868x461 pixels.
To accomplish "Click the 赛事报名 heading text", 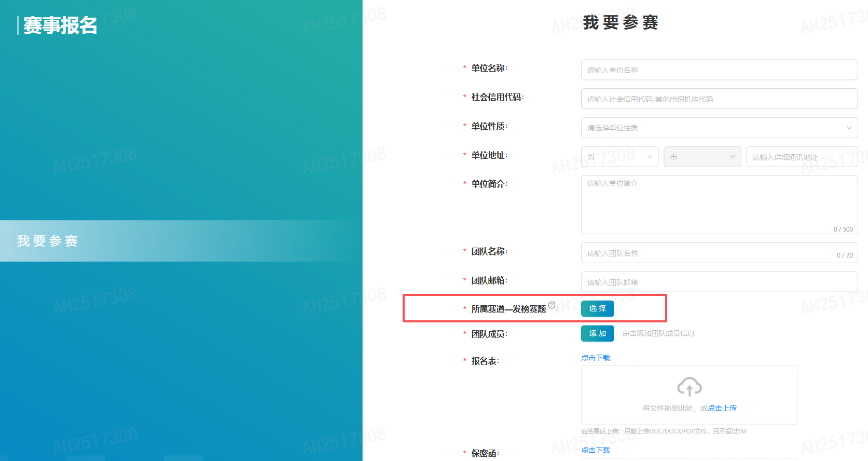I will tap(60, 25).
